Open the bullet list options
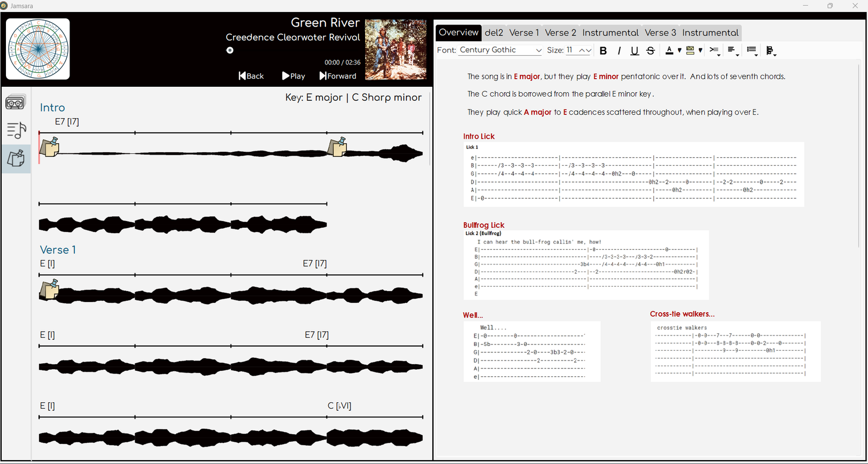The image size is (868, 464). tap(752, 50)
